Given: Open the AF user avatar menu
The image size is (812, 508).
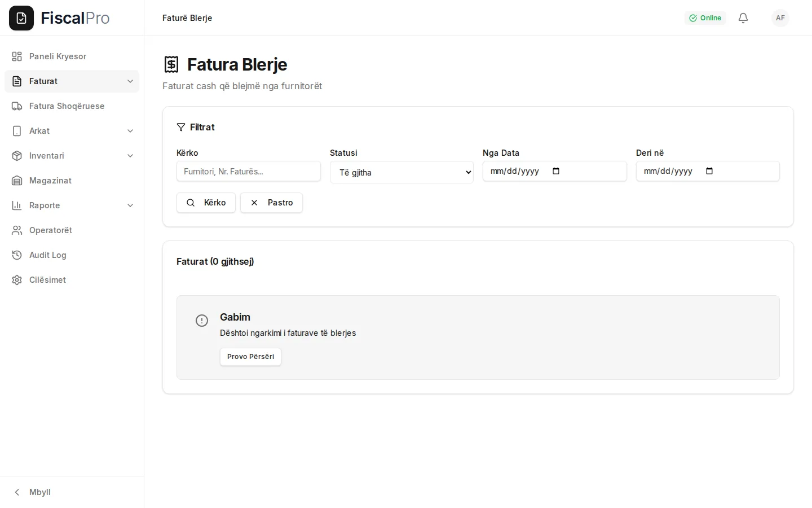Looking at the screenshot, I should click(x=780, y=18).
